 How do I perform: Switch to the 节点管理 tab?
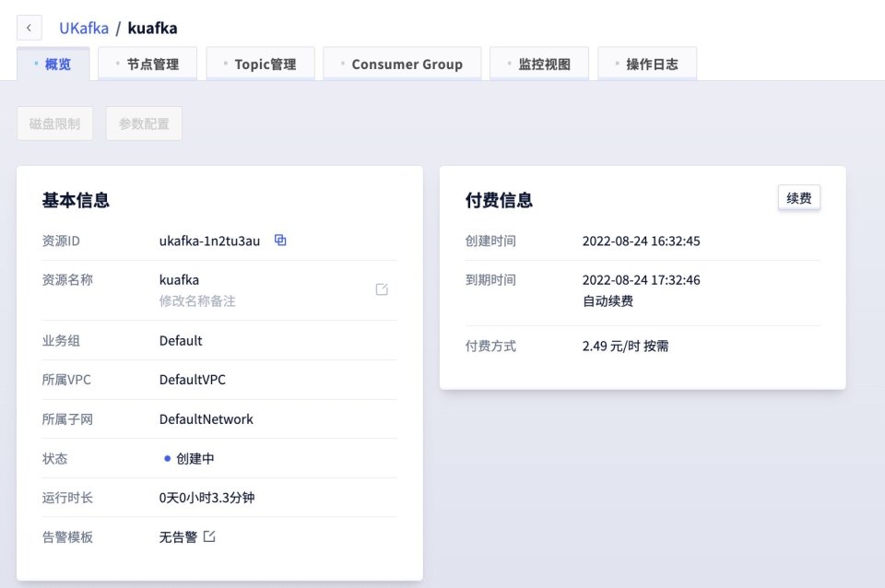click(147, 65)
